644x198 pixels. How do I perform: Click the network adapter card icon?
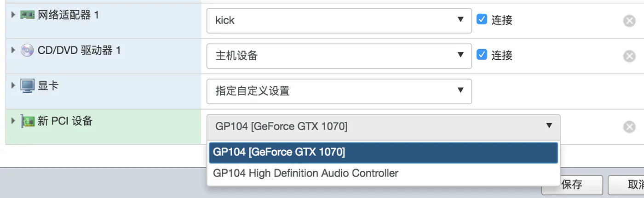tap(28, 15)
